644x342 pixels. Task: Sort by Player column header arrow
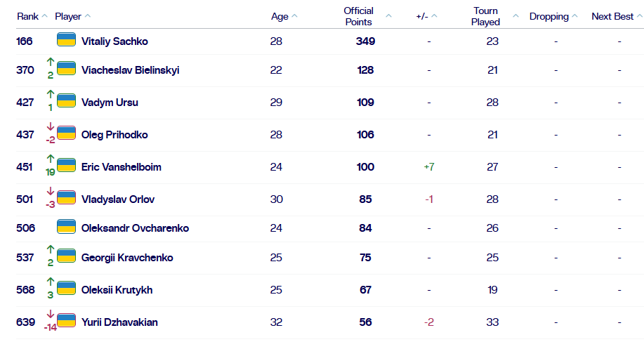[88, 16]
